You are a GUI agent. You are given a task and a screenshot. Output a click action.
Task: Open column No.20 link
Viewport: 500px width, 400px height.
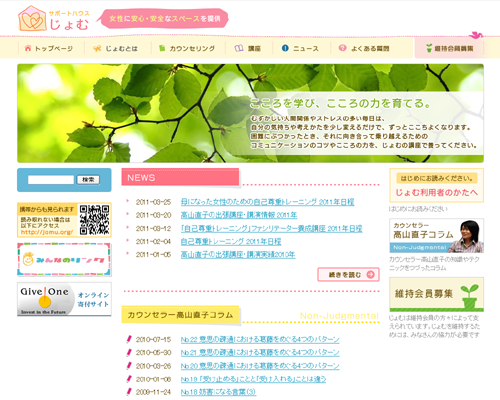coord(260,366)
